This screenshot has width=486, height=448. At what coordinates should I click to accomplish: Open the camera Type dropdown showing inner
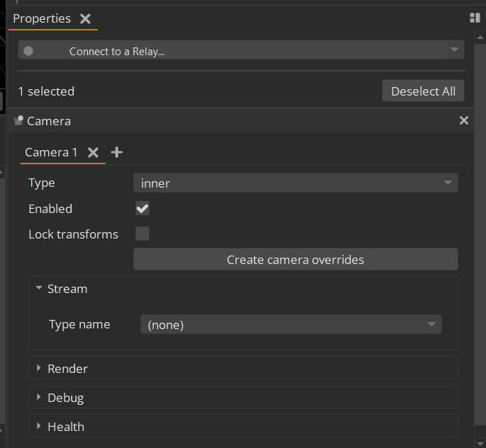click(x=295, y=183)
